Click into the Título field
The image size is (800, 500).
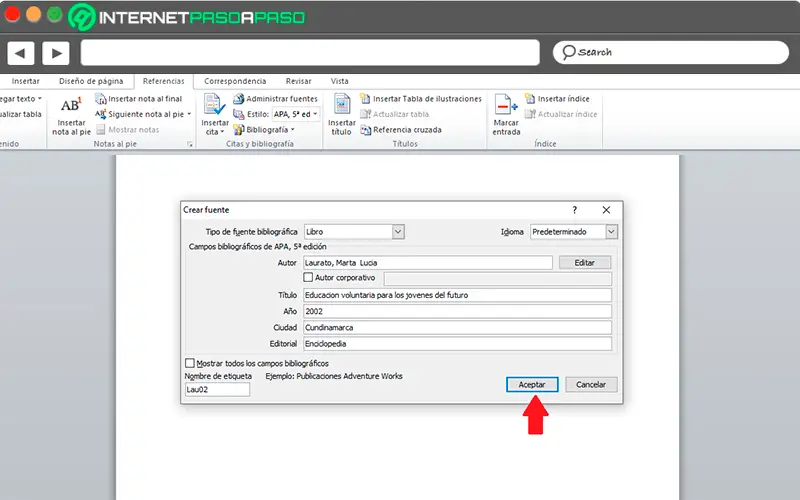click(x=457, y=295)
